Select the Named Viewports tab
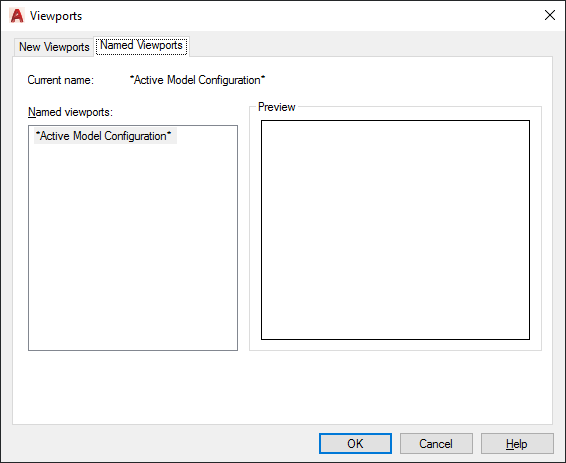Screen dimensions: 566x463 (x=142, y=46)
